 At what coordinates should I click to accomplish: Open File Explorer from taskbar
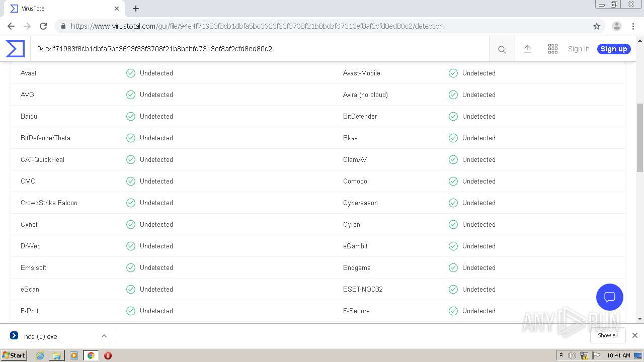tap(57, 355)
